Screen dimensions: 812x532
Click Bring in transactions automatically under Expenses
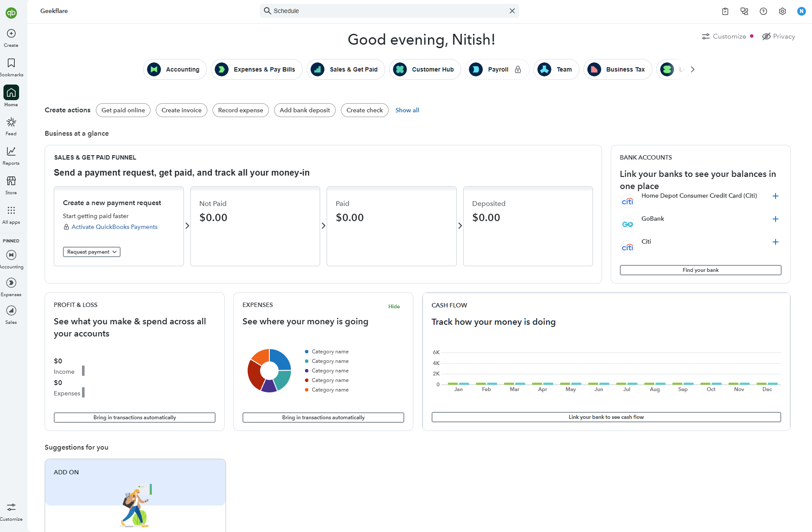point(323,418)
